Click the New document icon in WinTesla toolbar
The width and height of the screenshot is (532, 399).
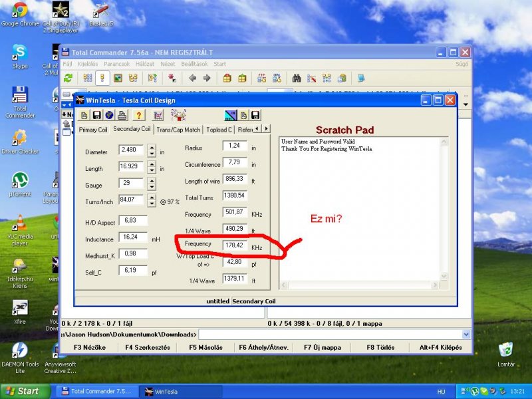[84, 115]
